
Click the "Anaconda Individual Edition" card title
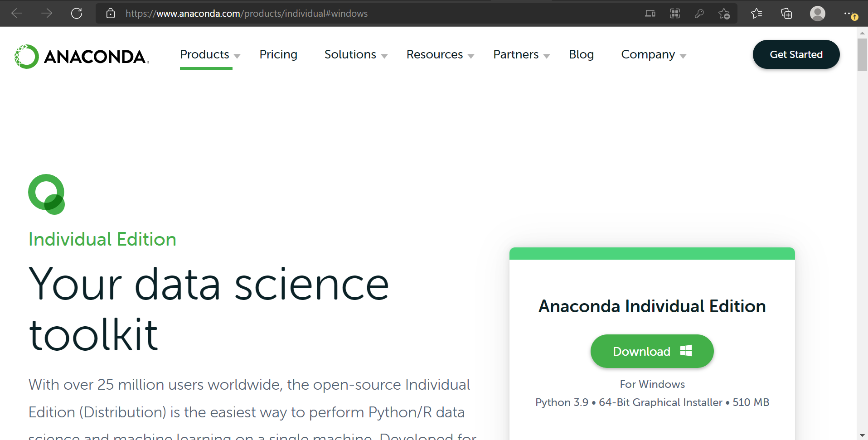click(x=652, y=306)
